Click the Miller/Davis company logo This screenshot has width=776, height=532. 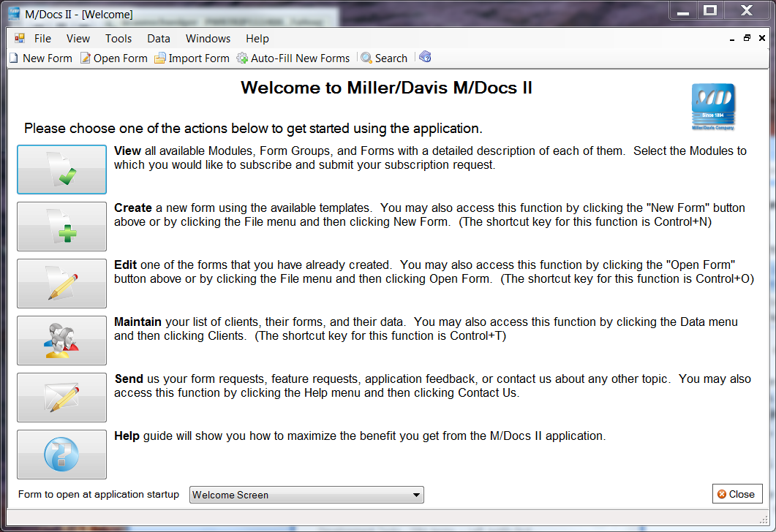pos(713,107)
